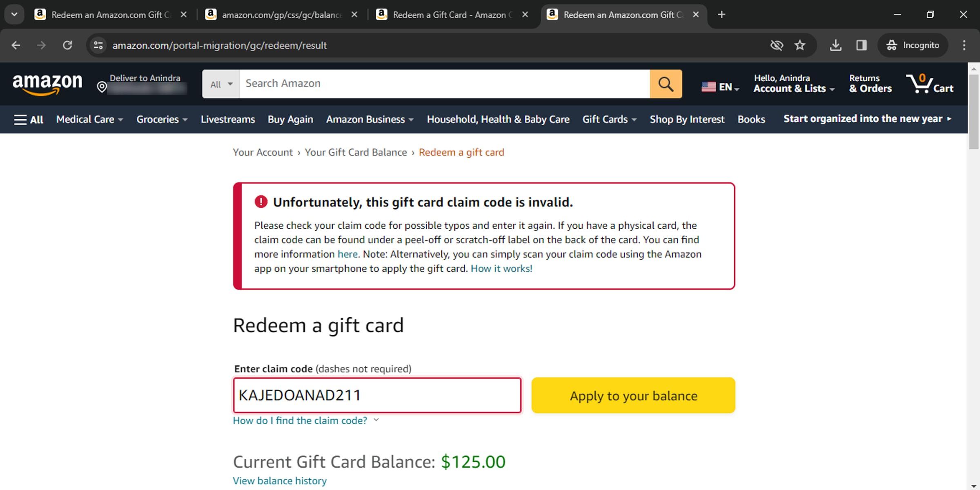Open the search category All dropdown
The image size is (980, 490).
click(x=221, y=84)
